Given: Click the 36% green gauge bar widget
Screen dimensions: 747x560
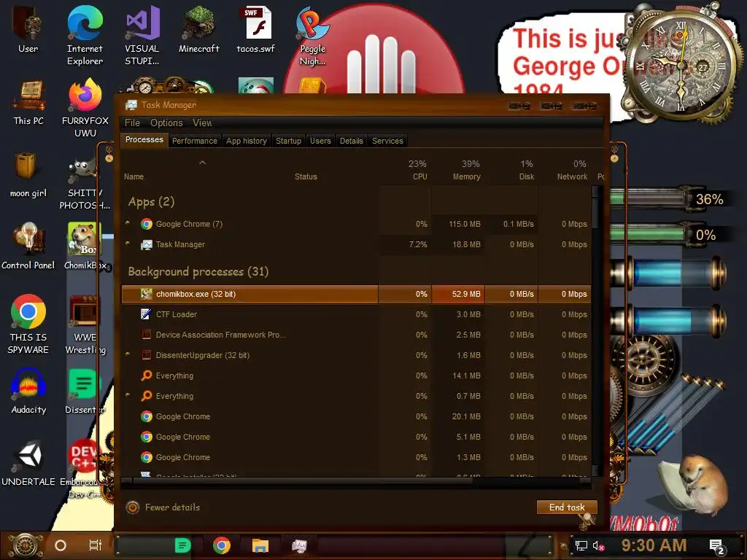Looking at the screenshot, I should (x=650, y=199).
